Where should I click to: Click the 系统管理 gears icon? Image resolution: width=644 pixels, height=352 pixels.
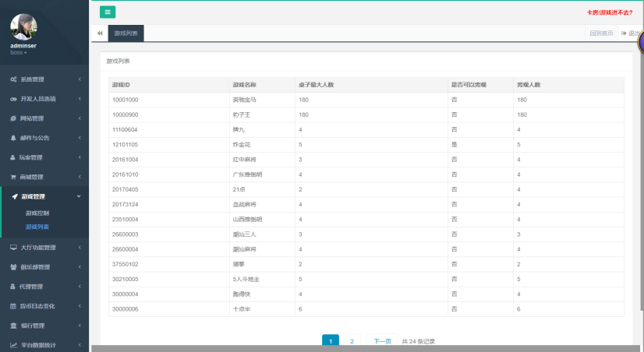[13, 79]
